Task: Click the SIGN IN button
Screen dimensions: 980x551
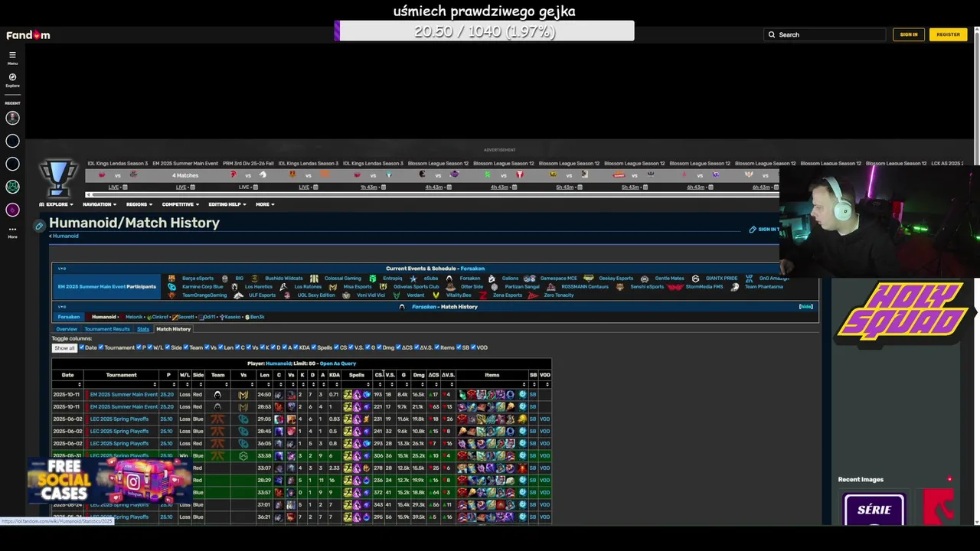Action: point(909,34)
